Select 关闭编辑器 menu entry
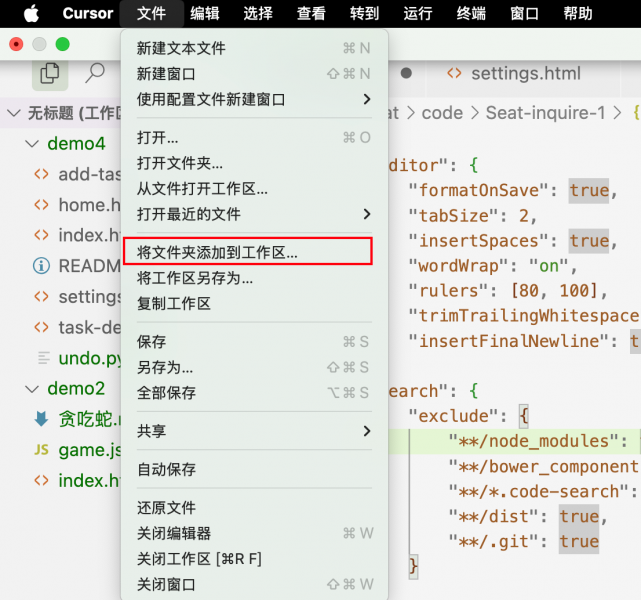641x600 pixels. tap(254, 533)
